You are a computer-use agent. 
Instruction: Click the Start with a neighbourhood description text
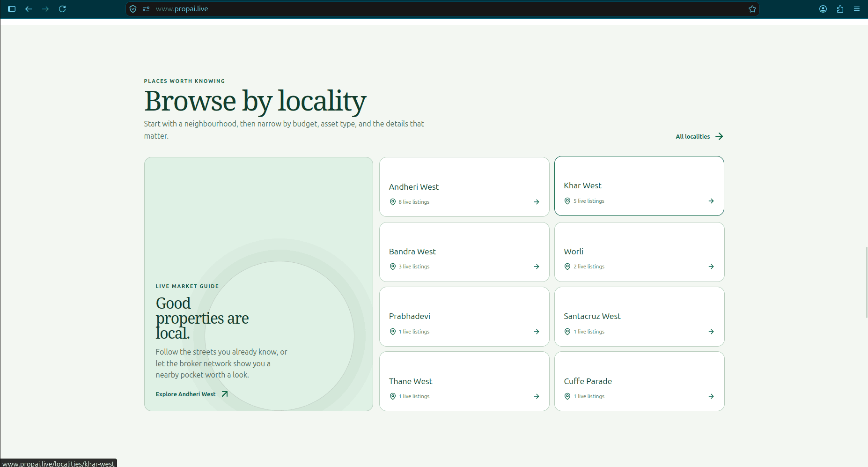point(284,130)
